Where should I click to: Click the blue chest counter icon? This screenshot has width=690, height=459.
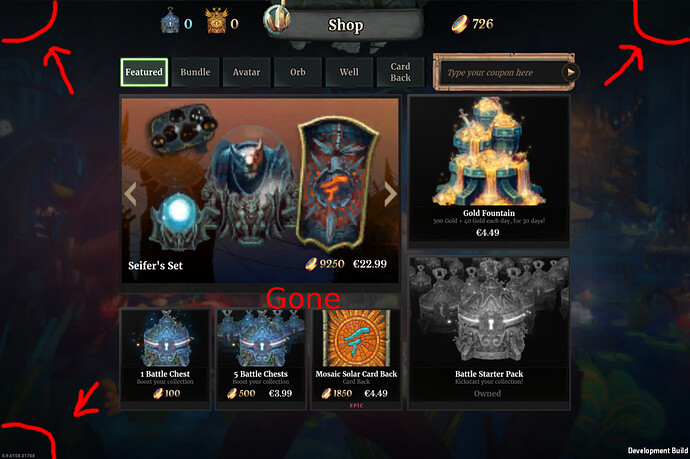click(170, 22)
